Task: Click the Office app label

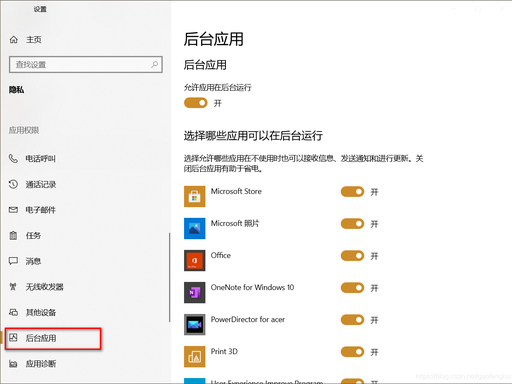Action: (221, 255)
